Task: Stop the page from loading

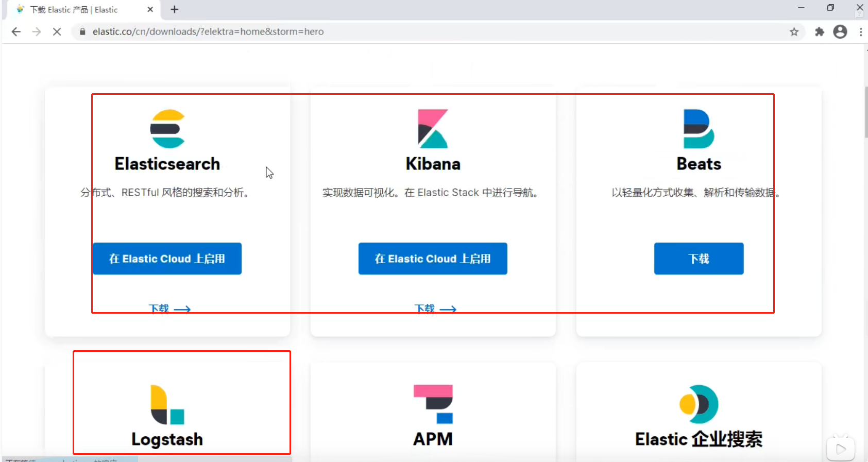Action: [57, 32]
